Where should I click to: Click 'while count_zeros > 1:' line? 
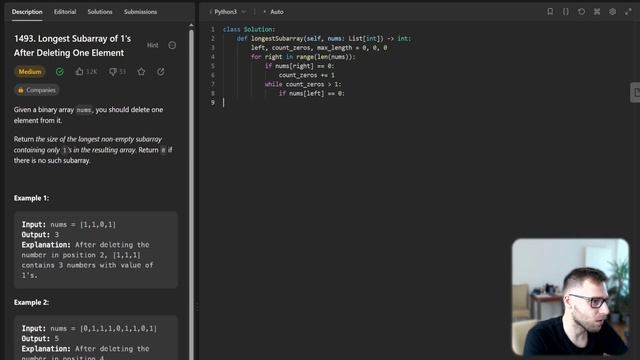(x=303, y=84)
